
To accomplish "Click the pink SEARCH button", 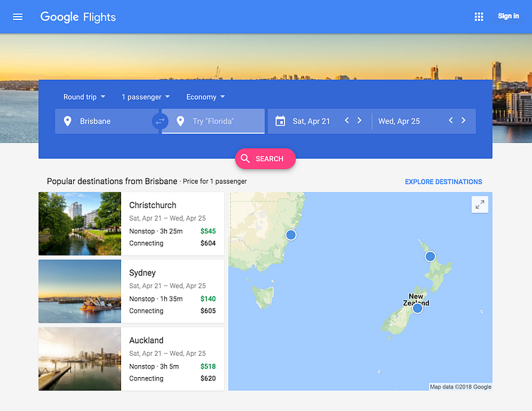I will [265, 158].
